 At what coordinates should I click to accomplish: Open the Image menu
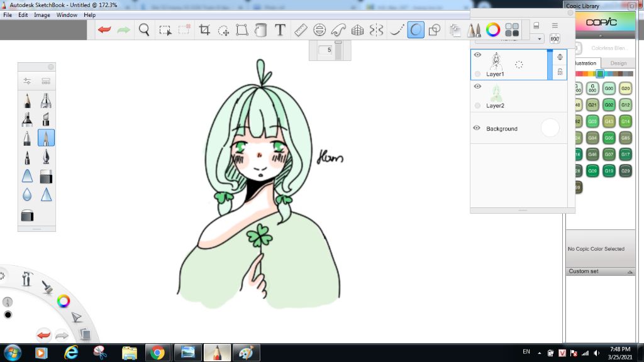(42, 15)
